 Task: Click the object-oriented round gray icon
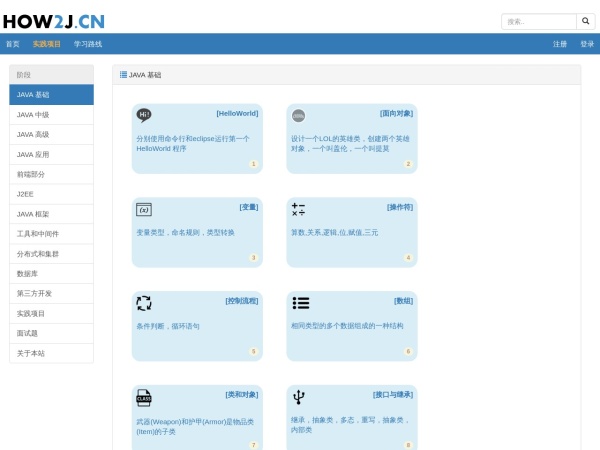[298, 115]
